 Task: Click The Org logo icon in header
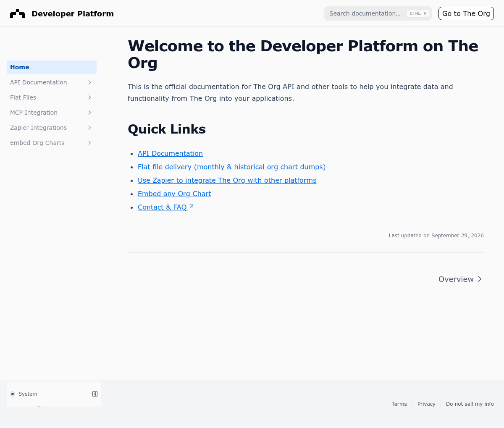17,13
